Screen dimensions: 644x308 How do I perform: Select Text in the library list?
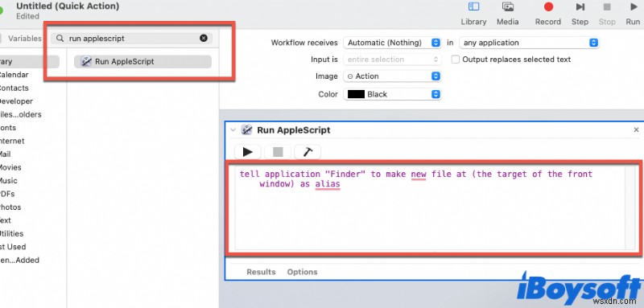pyautogui.click(x=6, y=220)
